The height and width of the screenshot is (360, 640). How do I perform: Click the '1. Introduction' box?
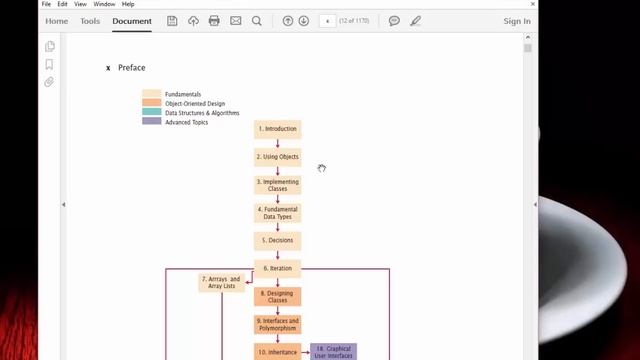(278, 129)
